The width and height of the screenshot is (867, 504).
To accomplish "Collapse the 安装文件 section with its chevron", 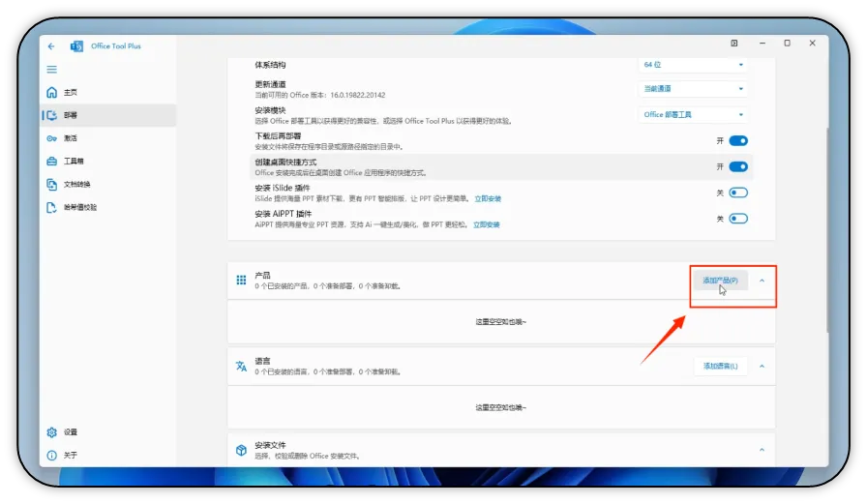I will coord(762,450).
